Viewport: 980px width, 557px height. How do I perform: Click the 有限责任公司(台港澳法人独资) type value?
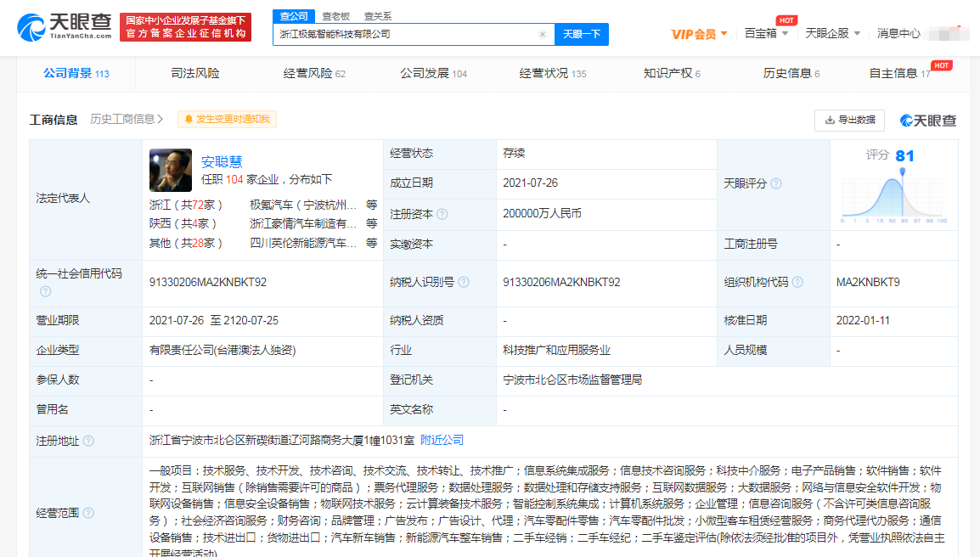point(222,350)
